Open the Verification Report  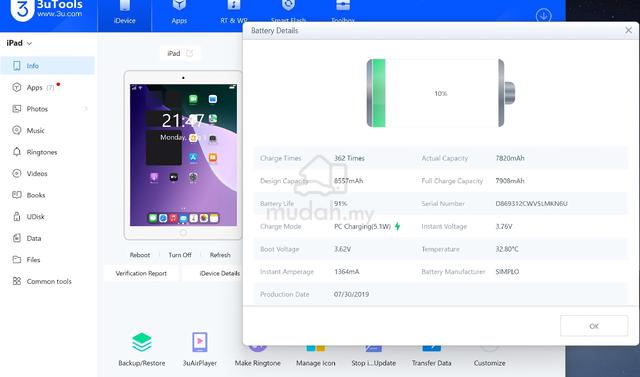point(141,273)
